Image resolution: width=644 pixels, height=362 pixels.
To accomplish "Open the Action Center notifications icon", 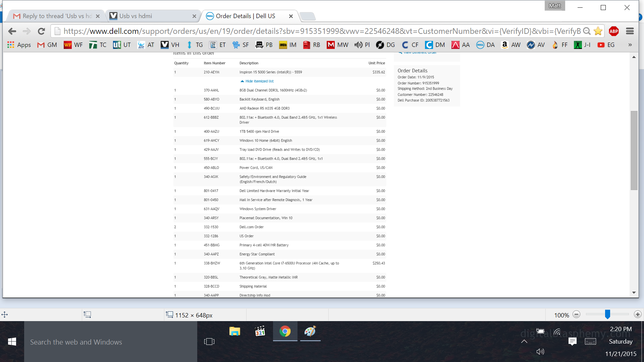I will (x=573, y=341).
